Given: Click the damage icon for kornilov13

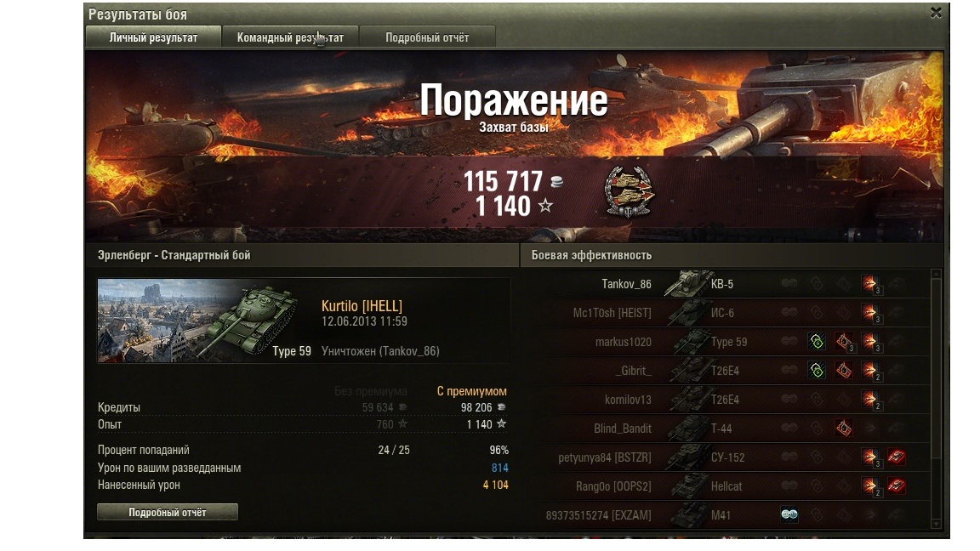Looking at the screenshot, I should click(x=870, y=400).
